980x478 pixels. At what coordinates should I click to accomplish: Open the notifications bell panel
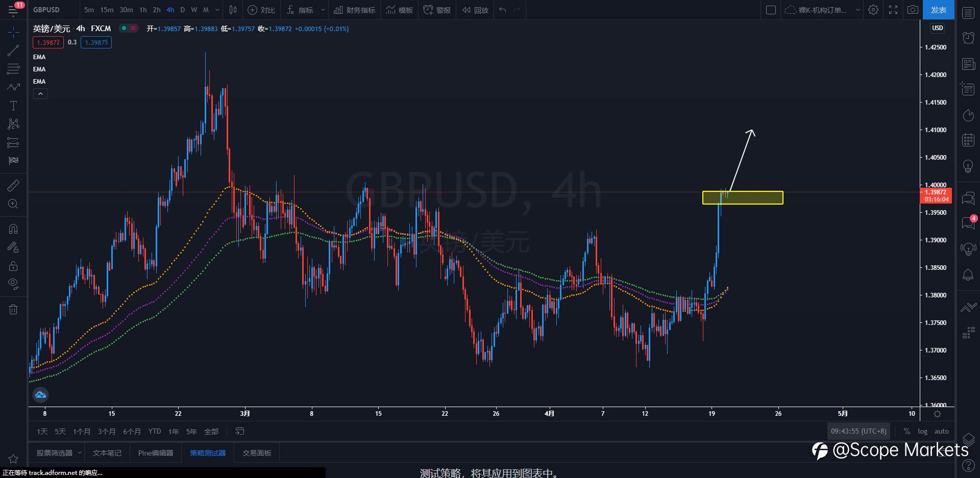pos(968,274)
